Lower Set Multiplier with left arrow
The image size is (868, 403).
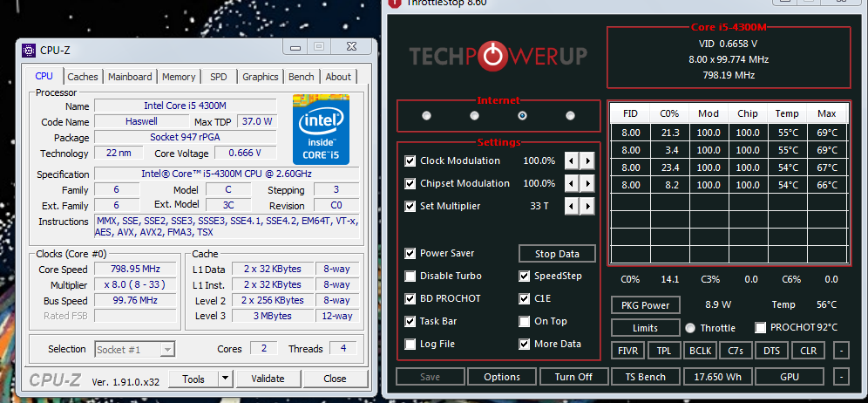(x=572, y=206)
